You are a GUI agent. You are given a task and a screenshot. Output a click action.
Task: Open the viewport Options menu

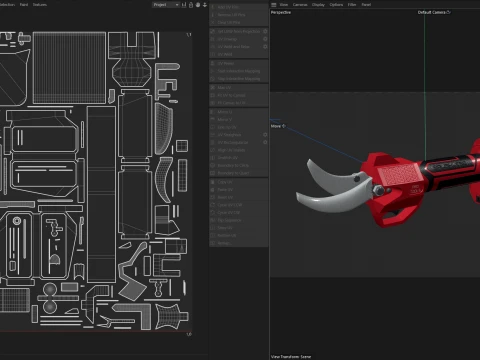click(x=336, y=5)
